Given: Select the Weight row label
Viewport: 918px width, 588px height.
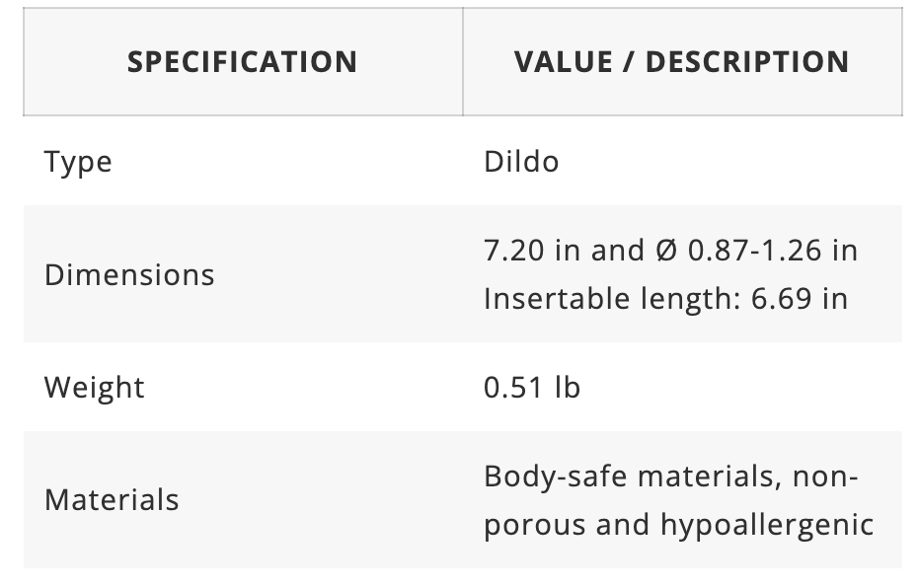Looking at the screenshot, I should tap(94, 387).
